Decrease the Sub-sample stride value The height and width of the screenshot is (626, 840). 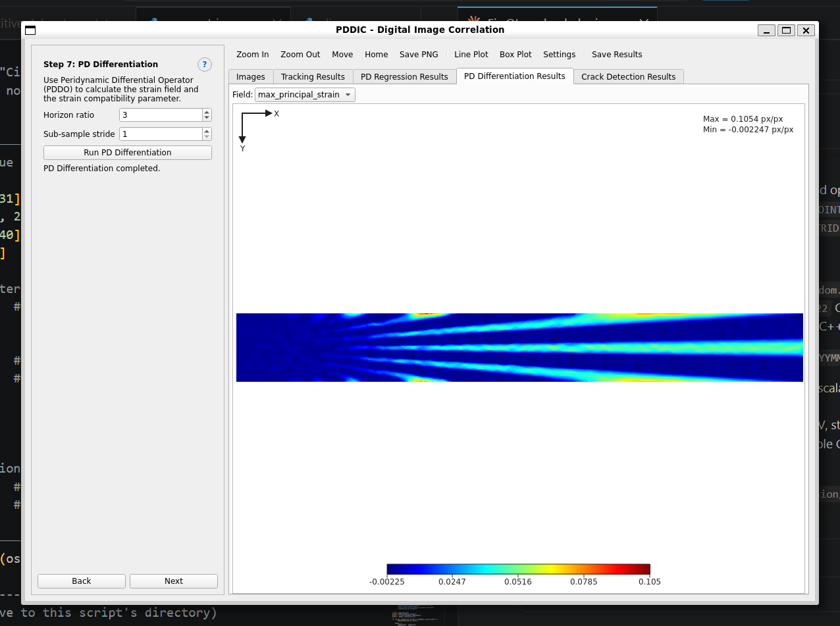tap(207, 137)
